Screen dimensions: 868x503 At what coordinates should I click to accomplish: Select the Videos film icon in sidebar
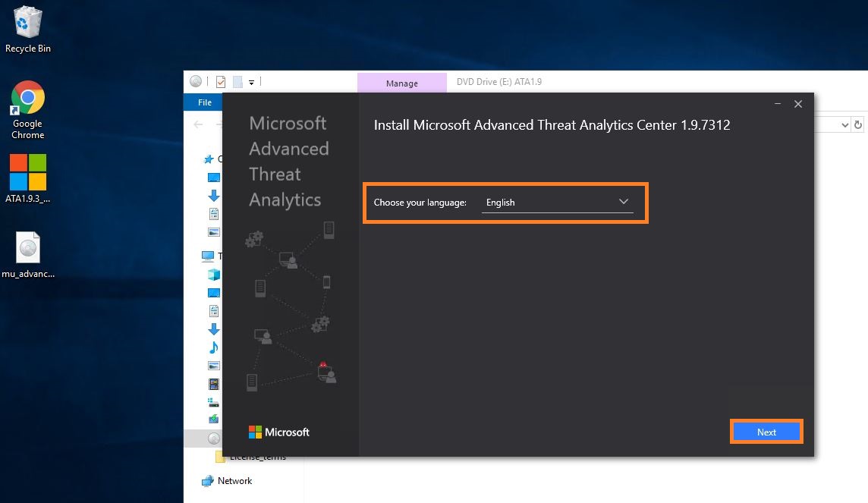214,384
